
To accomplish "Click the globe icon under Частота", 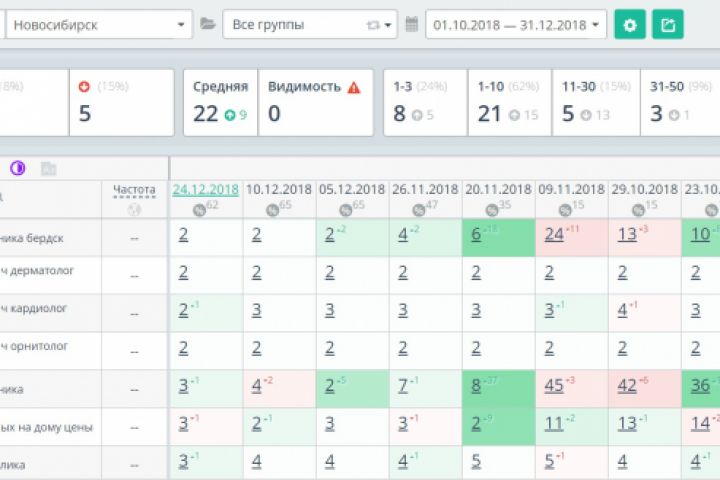I will click(134, 209).
